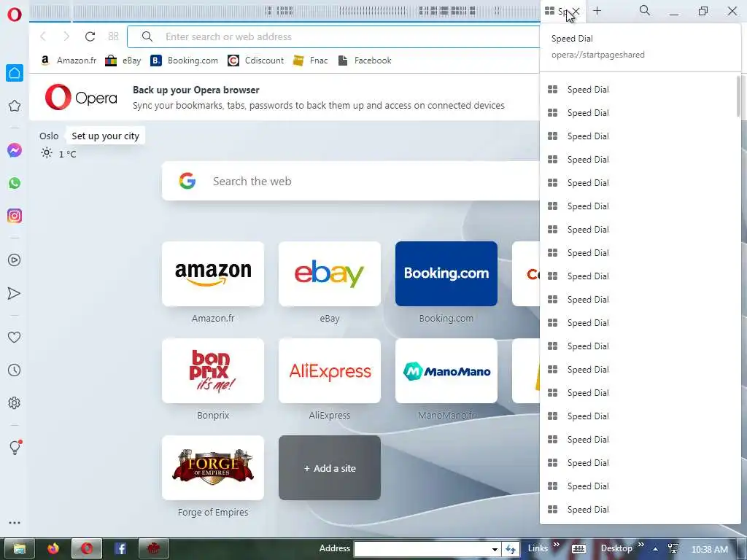
Task: Launch Firefox from the taskbar
Action: (x=53, y=548)
